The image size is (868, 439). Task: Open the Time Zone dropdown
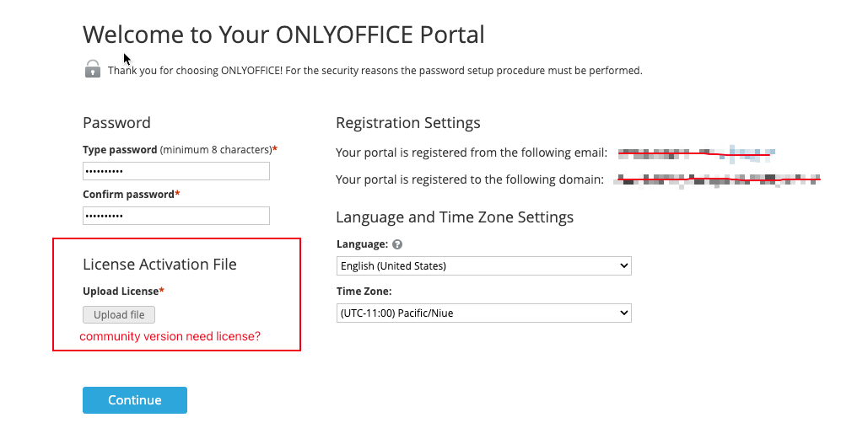click(484, 313)
